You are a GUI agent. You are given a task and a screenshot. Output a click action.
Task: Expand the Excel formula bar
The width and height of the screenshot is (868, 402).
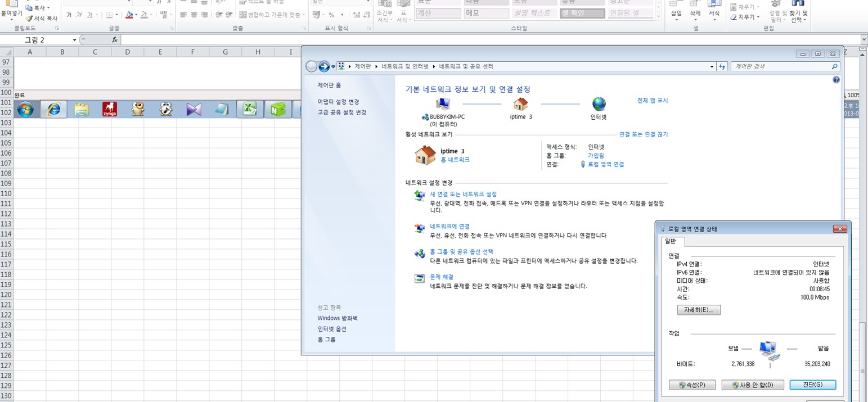864,40
